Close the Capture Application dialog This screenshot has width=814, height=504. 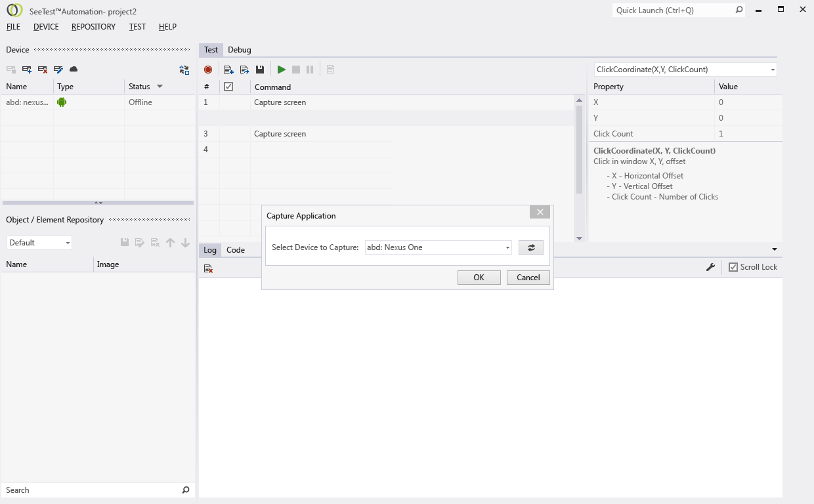click(x=540, y=212)
